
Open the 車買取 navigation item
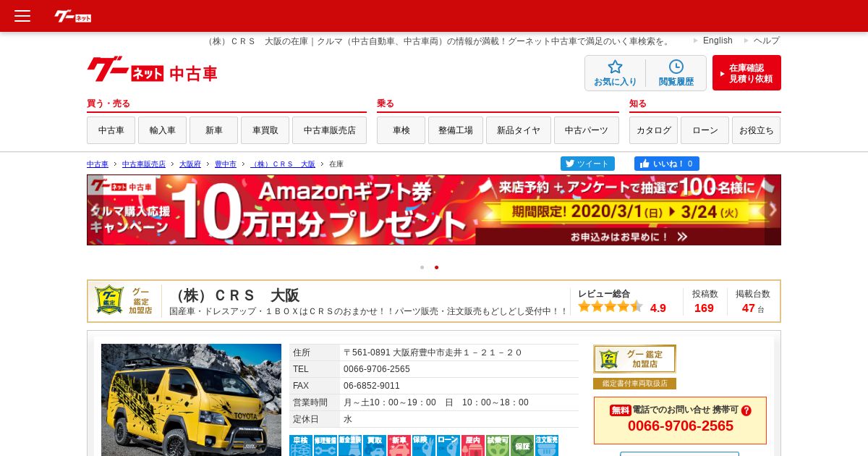click(x=265, y=130)
